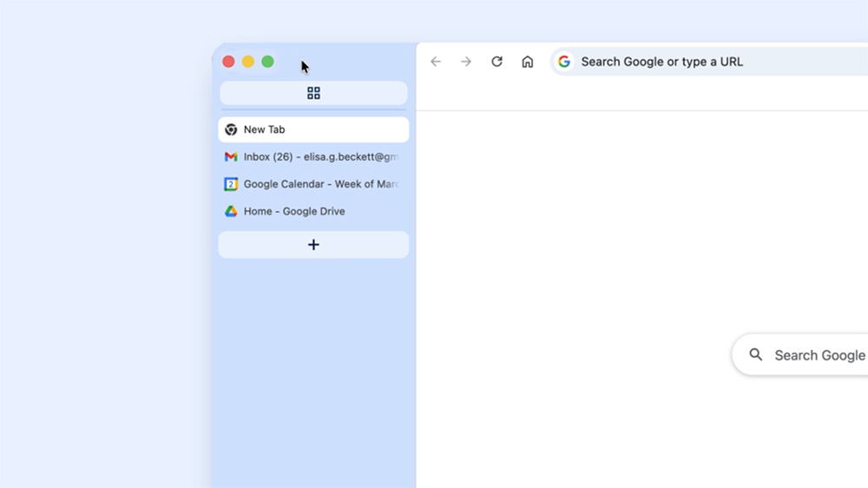The width and height of the screenshot is (868, 488).
Task: Maximize the window with green button
Action: click(x=267, y=62)
